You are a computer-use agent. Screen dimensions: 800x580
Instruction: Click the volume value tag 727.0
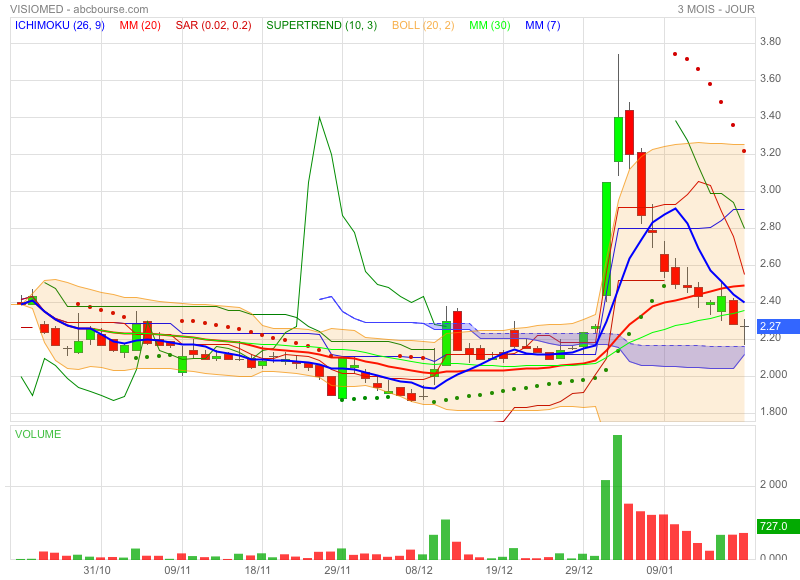pyautogui.click(x=777, y=526)
